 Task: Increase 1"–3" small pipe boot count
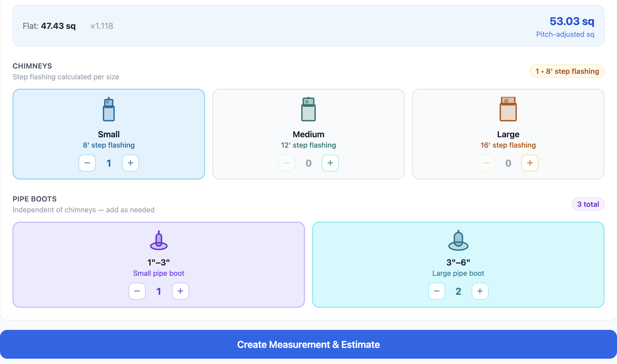coord(180,291)
